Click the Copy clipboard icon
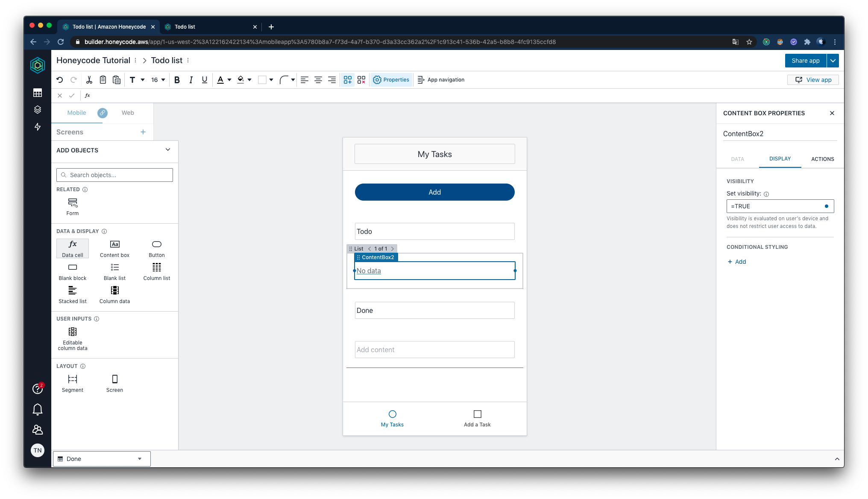 point(103,80)
